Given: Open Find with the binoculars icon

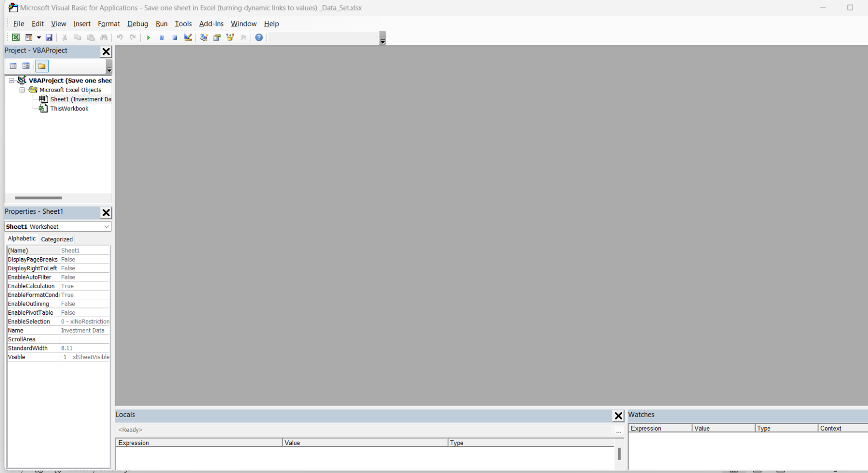Looking at the screenshot, I should [104, 38].
